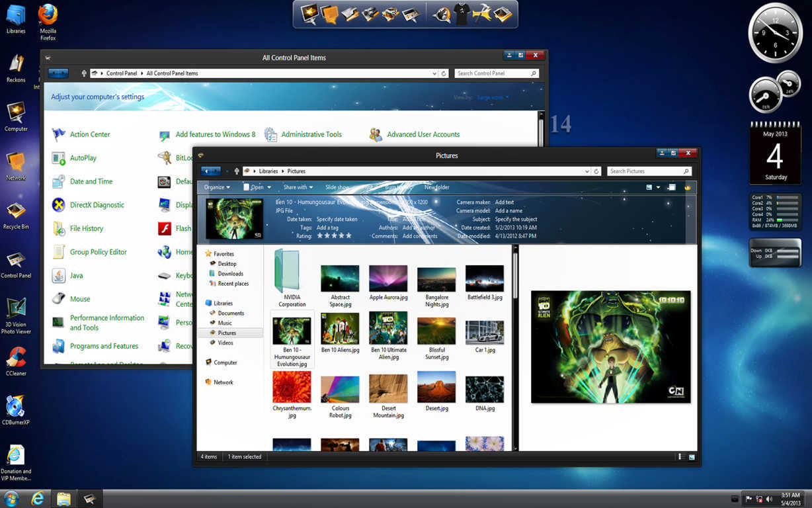Click Pictures in the breadcrumb bar
Viewport: 812px width, 508px height.
click(x=296, y=171)
